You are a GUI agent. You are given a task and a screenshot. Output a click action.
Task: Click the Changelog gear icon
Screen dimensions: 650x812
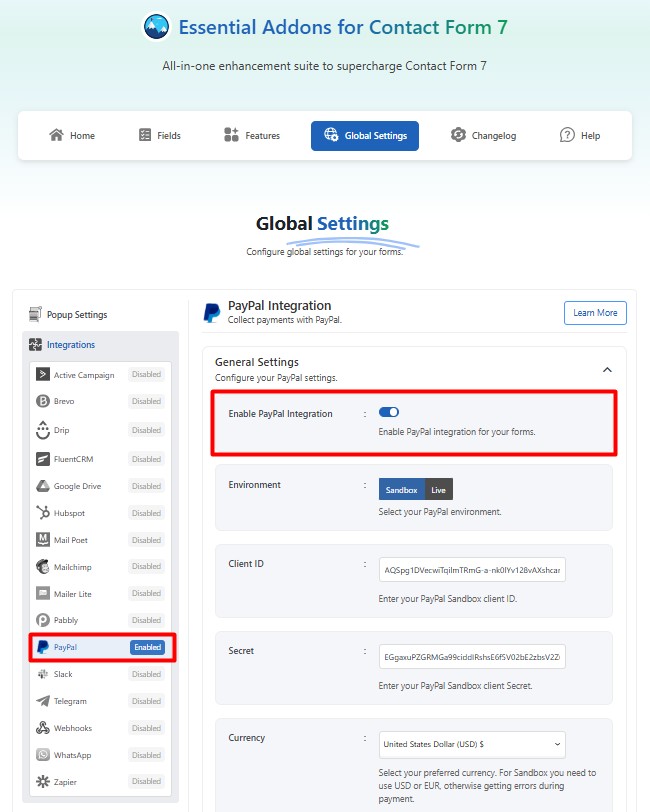tap(458, 135)
